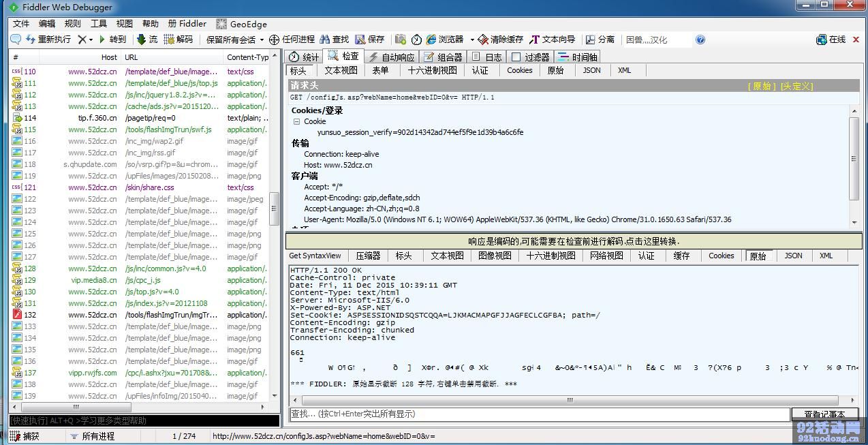The height and width of the screenshot is (445, 868).
Task: Click 清除缓存 (Clear Cache) icon
Action: 484,40
